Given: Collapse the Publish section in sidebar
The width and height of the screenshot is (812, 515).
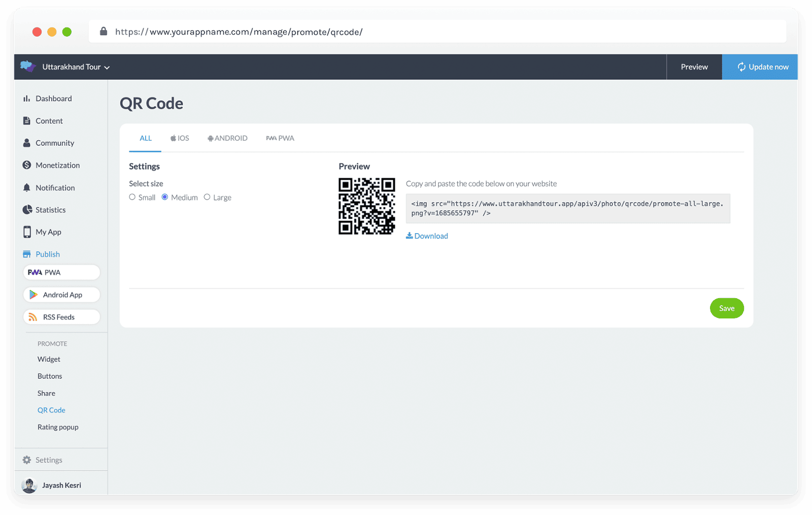Looking at the screenshot, I should tap(48, 254).
